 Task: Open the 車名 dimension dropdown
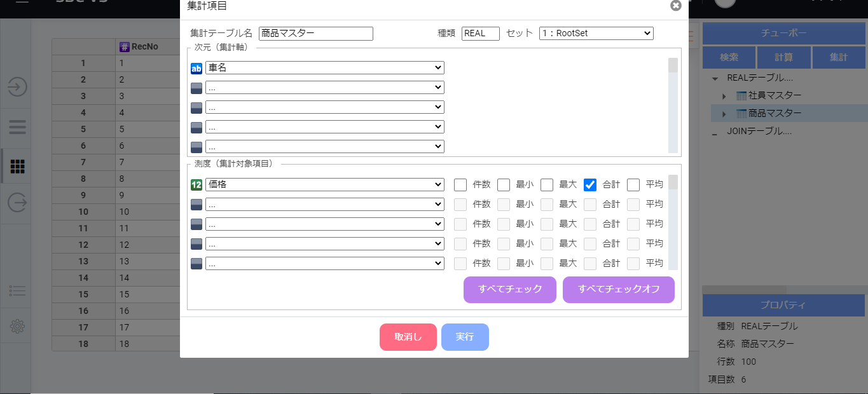point(324,68)
